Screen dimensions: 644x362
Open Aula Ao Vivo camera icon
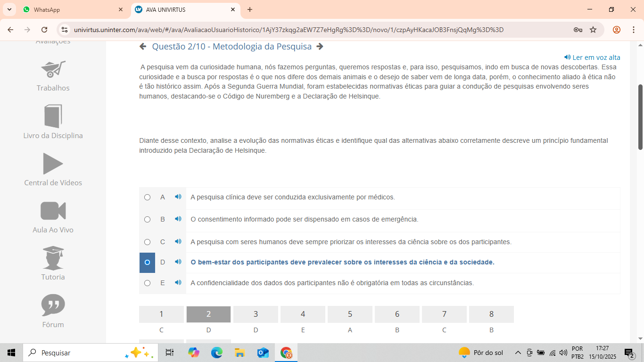click(x=53, y=211)
